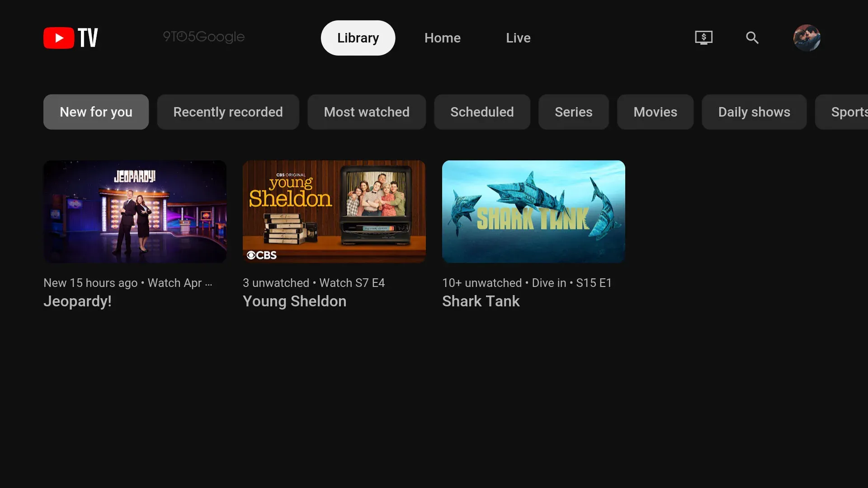
Task: Select the New for you filter
Action: [96, 112]
